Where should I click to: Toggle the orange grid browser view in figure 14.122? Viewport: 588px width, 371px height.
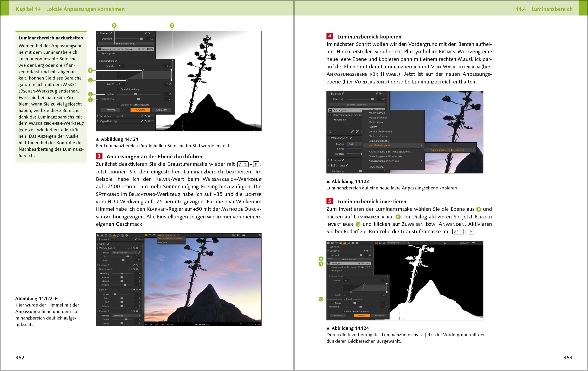(x=146, y=235)
